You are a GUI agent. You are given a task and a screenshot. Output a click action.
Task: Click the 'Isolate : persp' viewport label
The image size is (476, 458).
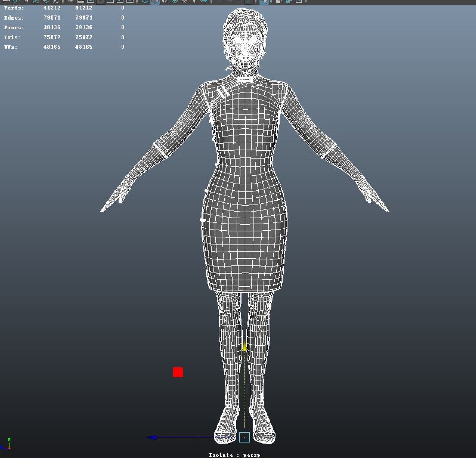(x=234, y=455)
